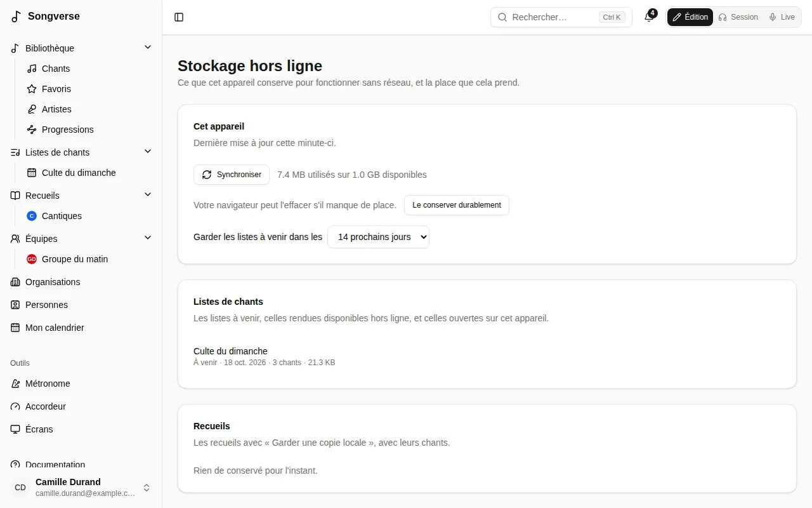Click the "Stockage hors ligne" heading
The height and width of the screenshot is (508, 812).
(x=250, y=66)
